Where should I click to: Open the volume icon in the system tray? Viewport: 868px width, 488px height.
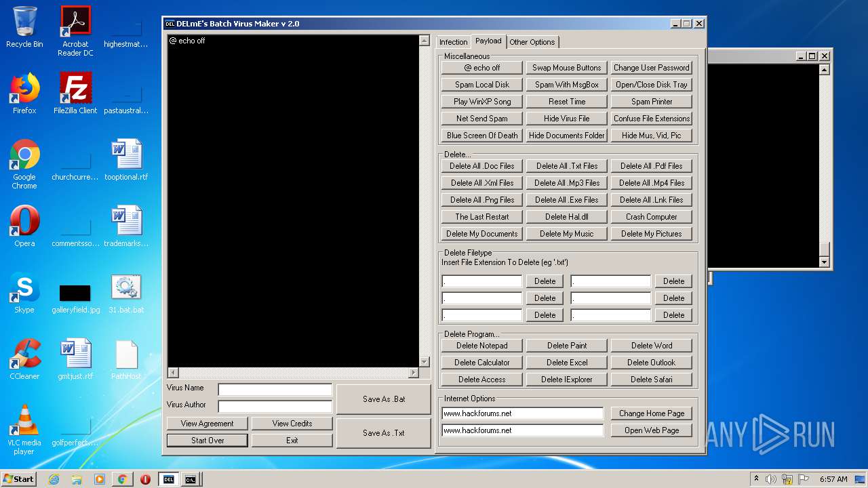click(x=771, y=479)
